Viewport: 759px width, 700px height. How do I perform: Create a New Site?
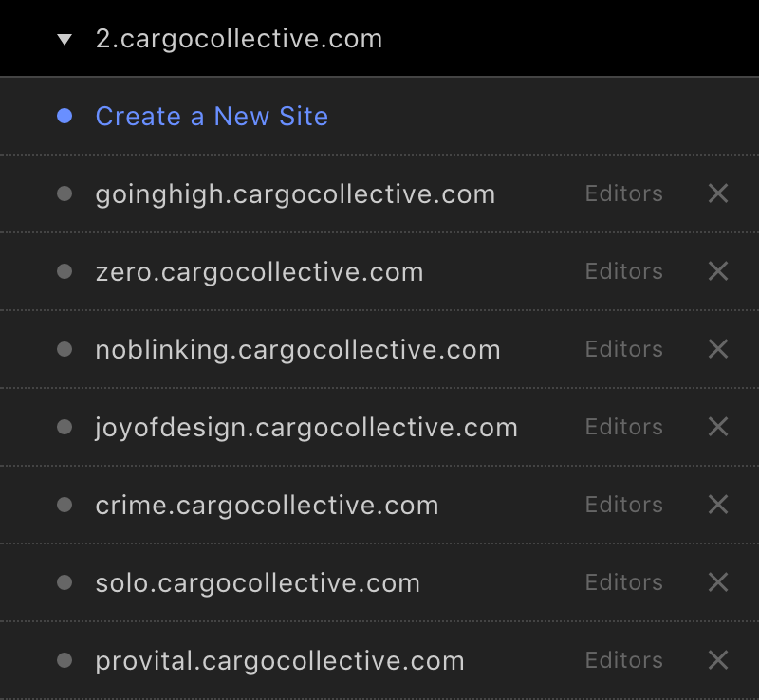click(212, 116)
